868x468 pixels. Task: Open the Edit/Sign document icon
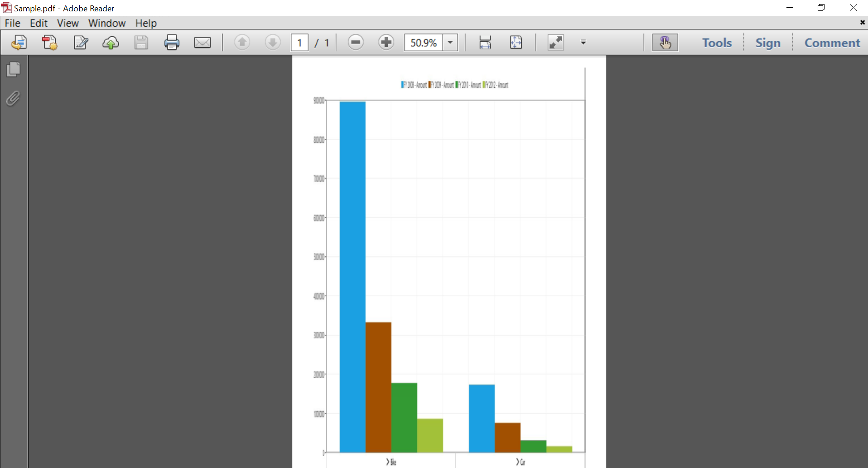(81, 43)
